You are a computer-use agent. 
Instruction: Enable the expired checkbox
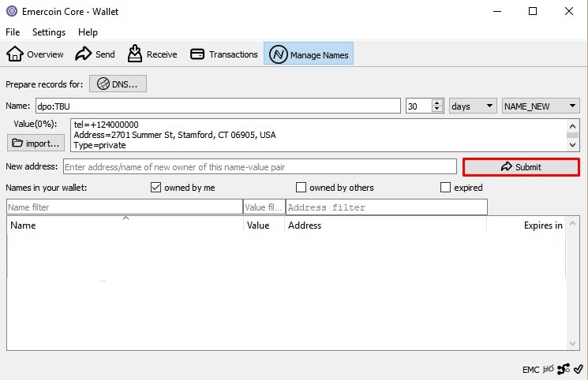[445, 188]
